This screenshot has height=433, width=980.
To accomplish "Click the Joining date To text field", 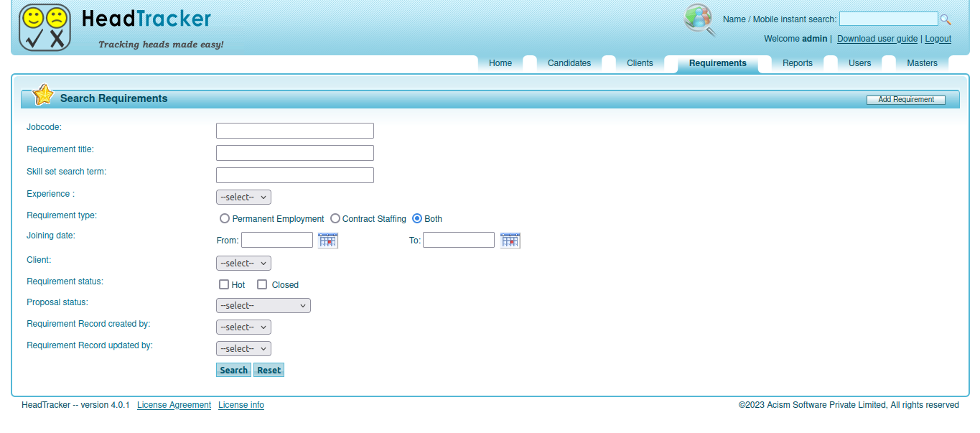I will pos(459,240).
